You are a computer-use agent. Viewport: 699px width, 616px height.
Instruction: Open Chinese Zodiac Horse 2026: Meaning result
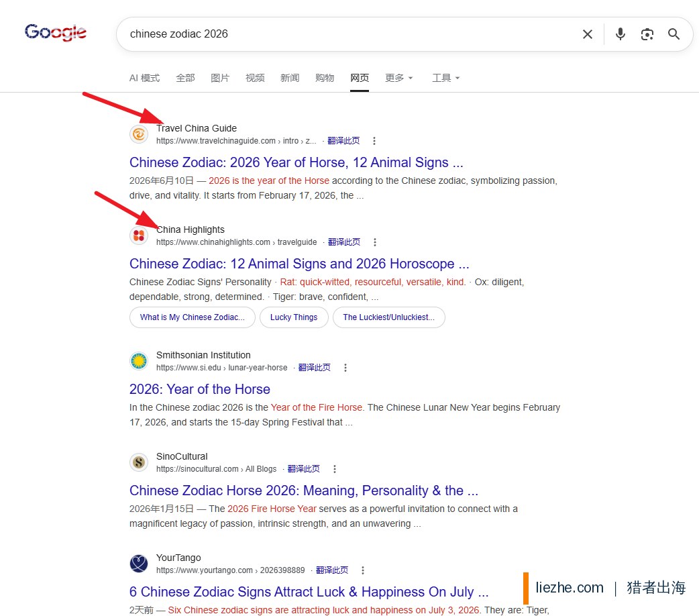[304, 491]
